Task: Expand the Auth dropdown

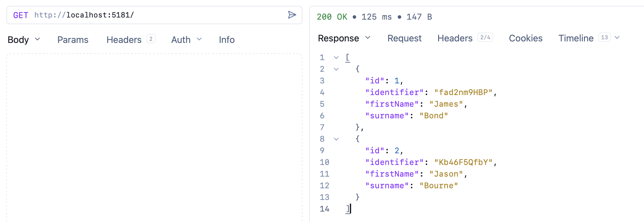Action: click(x=186, y=40)
